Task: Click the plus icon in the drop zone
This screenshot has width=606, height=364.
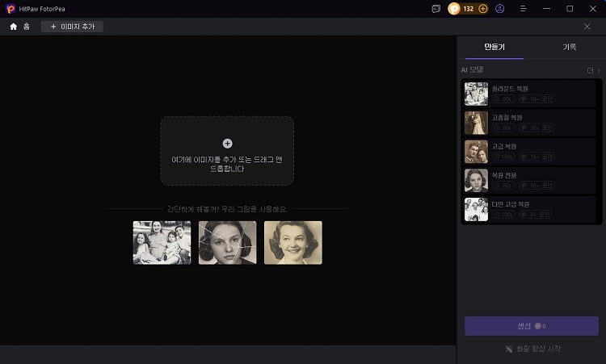Action: [227, 143]
